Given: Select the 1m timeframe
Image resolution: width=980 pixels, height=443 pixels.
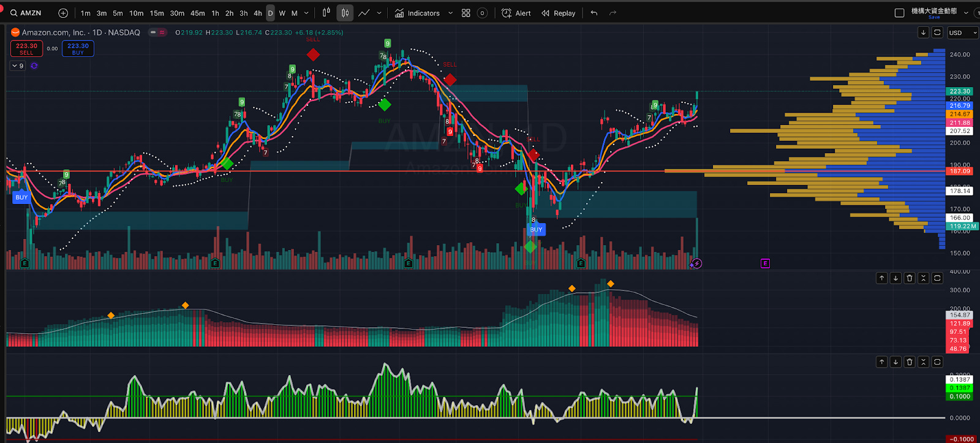Looking at the screenshot, I should [86, 13].
